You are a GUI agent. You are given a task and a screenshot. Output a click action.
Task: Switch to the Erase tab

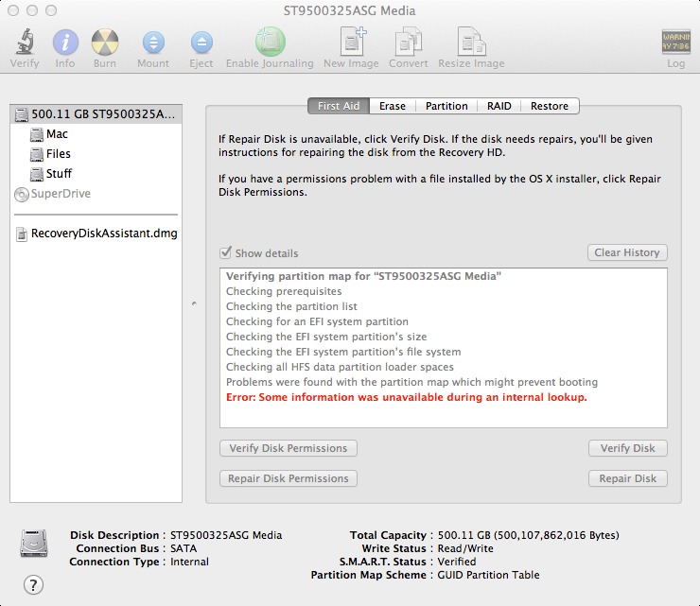[393, 106]
